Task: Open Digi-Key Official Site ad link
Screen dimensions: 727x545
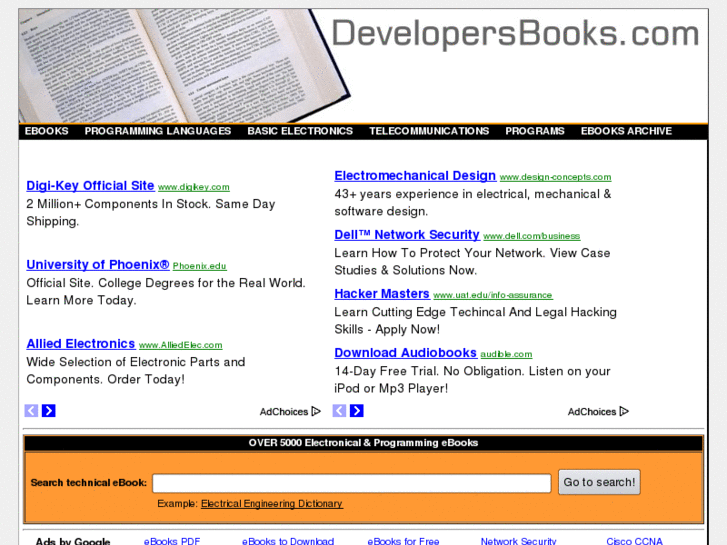Action: click(x=90, y=186)
